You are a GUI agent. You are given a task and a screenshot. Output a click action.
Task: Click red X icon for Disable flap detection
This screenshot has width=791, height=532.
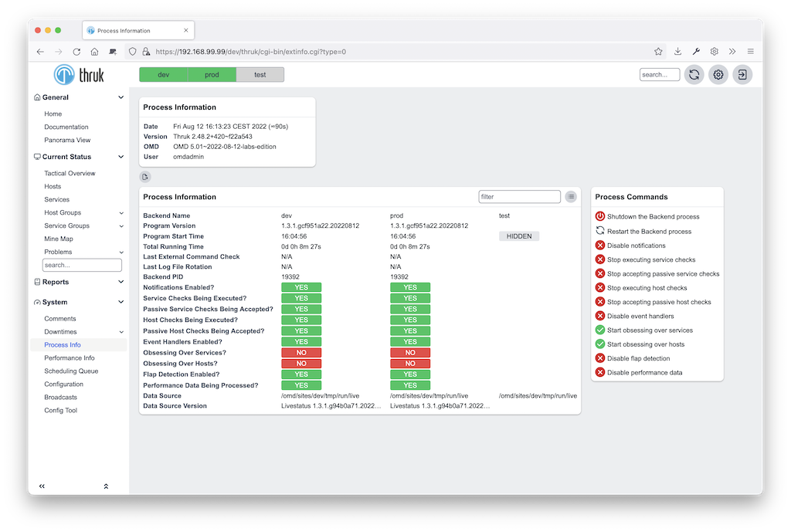point(599,358)
